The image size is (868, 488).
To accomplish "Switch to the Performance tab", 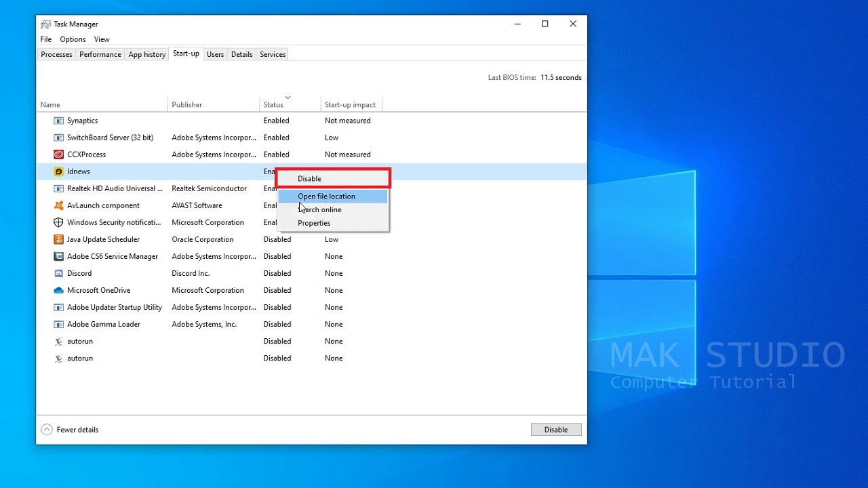I will [100, 54].
